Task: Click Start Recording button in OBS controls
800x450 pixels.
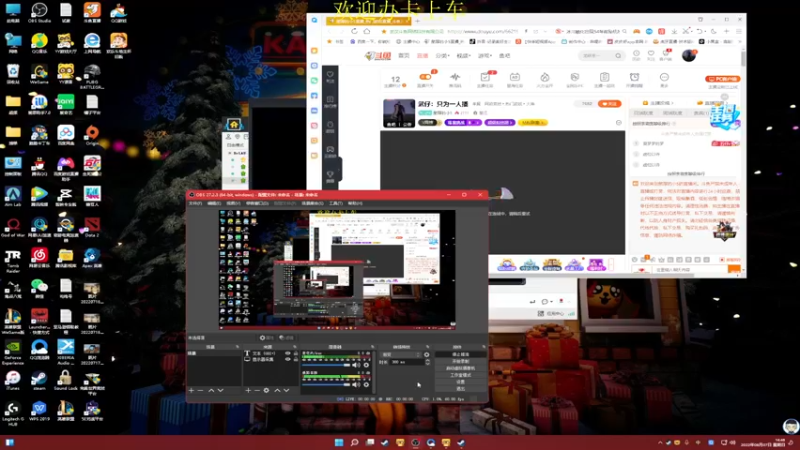Action: pos(461,361)
